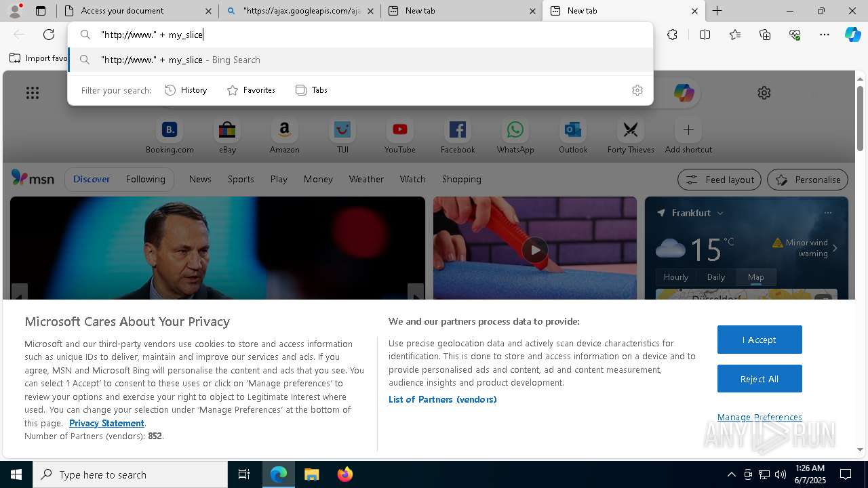The width and height of the screenshot is (868, 488).
Task: Open search suggestion settings gear
Action: (x=637, y=90)
